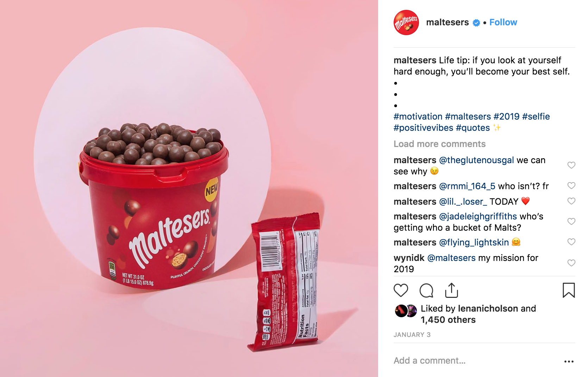Open the Maltesers profile picture
Image resolution: width=588 pixels, height=377 pixels.
[406, 23]
